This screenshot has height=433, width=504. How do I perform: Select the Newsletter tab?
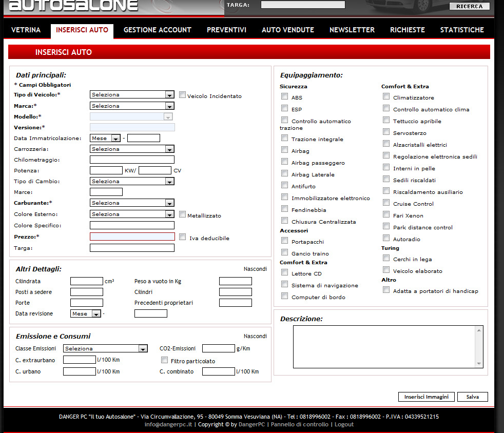click(x=352, y=30)
